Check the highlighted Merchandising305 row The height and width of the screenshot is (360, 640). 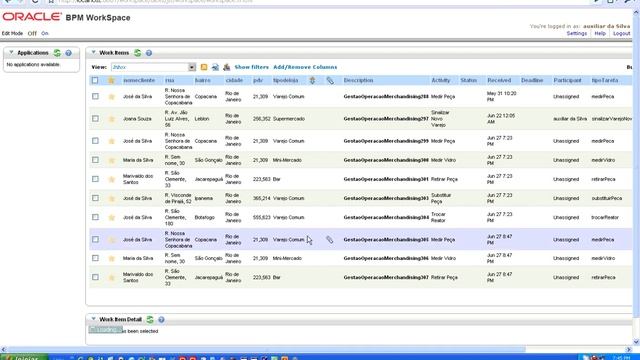(x=95, y=239)
